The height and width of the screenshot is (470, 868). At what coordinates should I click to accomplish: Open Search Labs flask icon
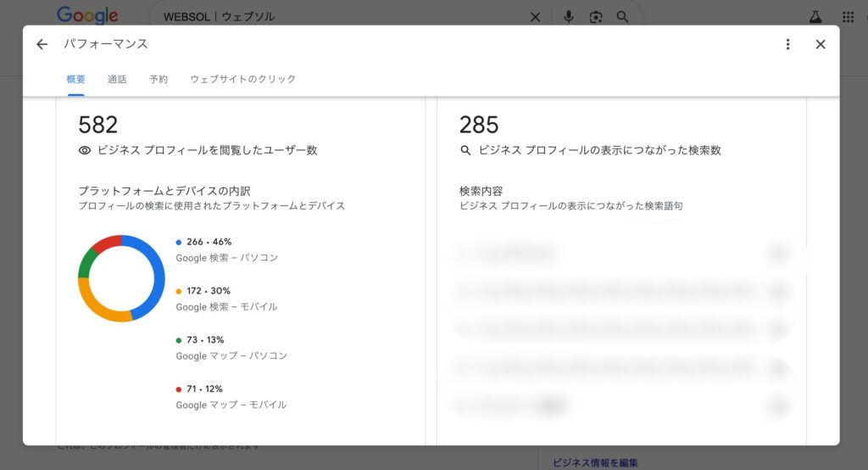[815, 17]
